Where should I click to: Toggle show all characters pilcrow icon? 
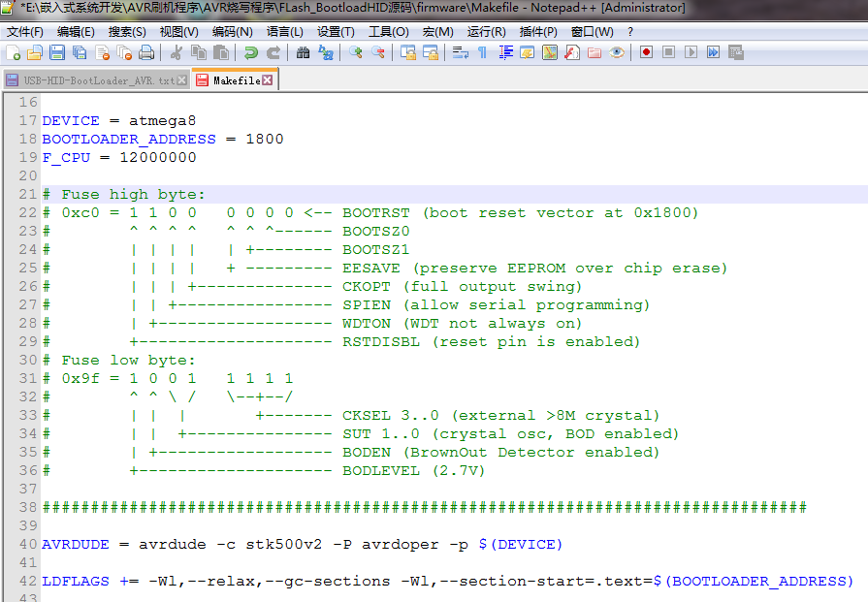point(482,52)
